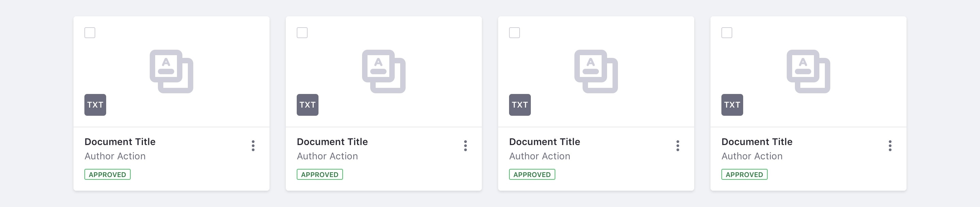The height and width of the screenshot is (207, 980).
Task: Click the TXT badge on the fourth card
Action: click(732, 105)
